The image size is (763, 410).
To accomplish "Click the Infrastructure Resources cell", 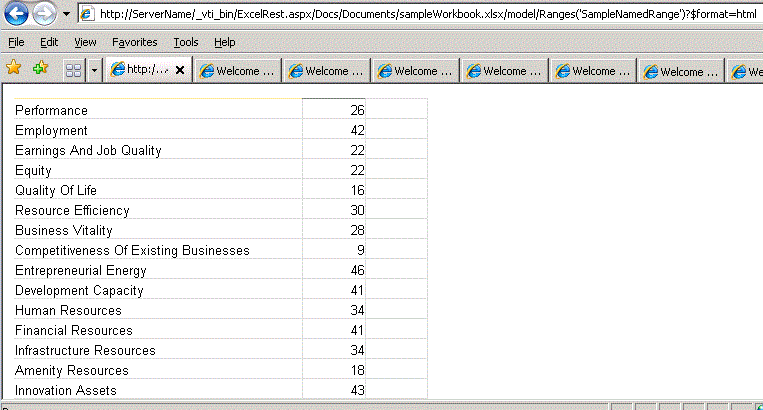I will point(158,349).
